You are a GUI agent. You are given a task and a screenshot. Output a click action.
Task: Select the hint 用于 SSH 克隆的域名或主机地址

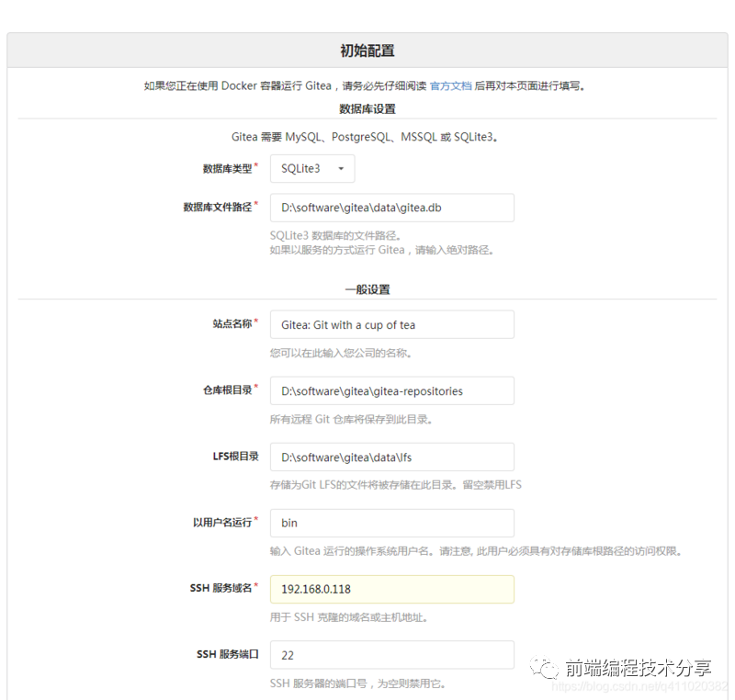(348, 617)
